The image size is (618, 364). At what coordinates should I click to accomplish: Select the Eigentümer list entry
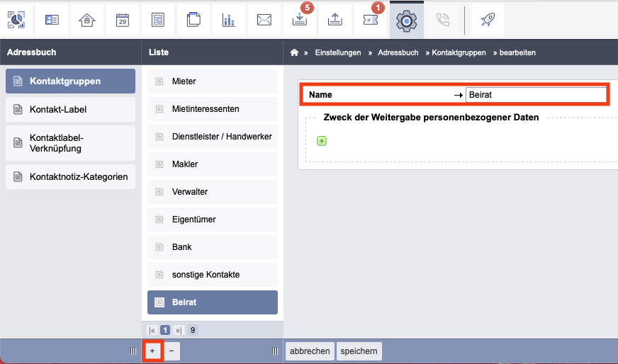213,219
